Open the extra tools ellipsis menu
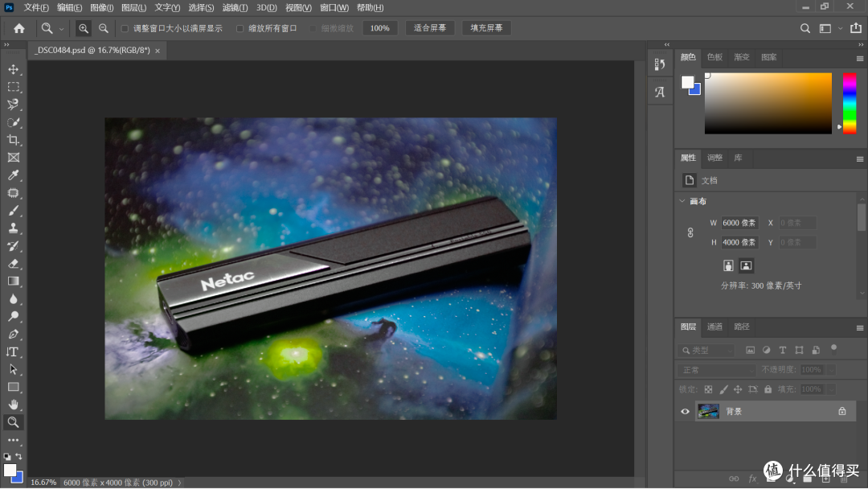The height and width of the screenshot is (489, 868). 14,440
